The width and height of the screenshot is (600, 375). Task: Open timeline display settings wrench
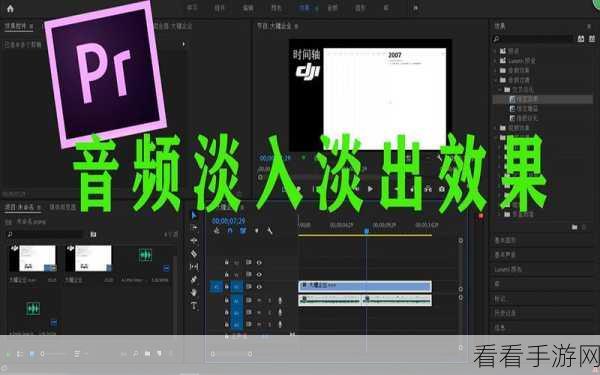tap(269, 230)
